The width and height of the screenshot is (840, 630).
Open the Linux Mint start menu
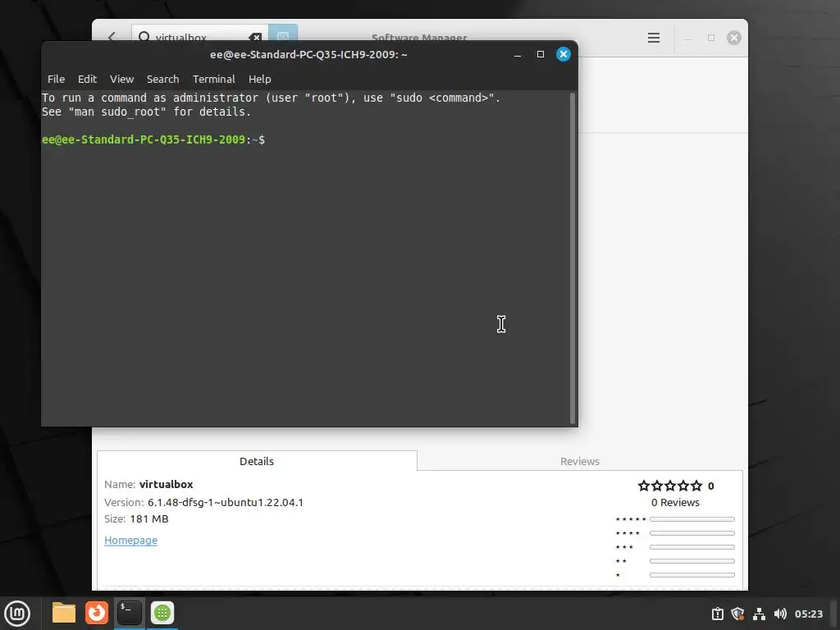17,613
